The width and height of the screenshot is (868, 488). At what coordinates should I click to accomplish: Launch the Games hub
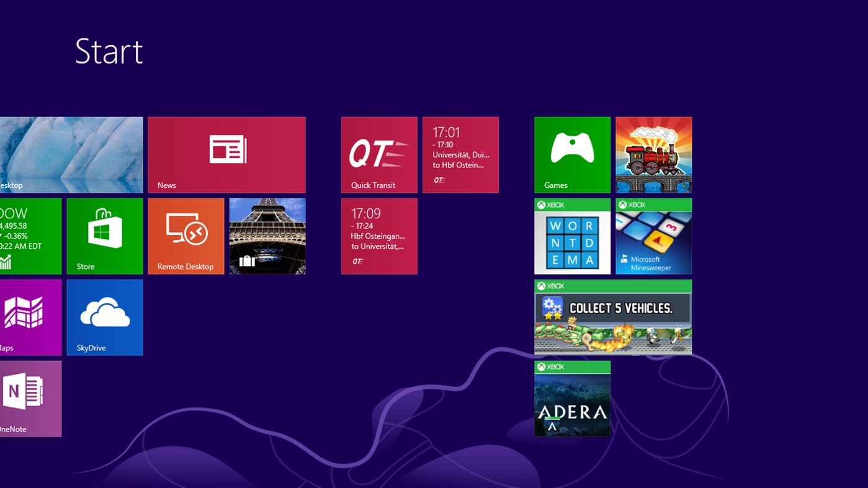571,154
